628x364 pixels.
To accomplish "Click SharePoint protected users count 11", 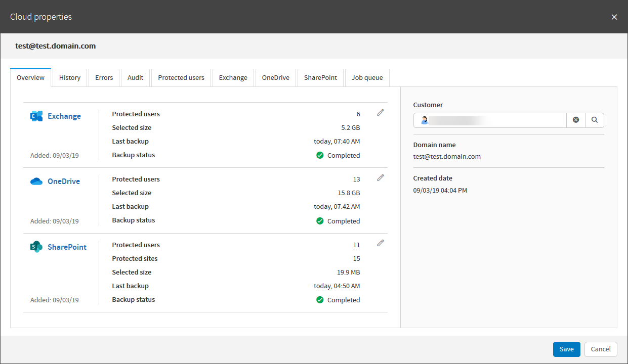I will click(357, 245).
